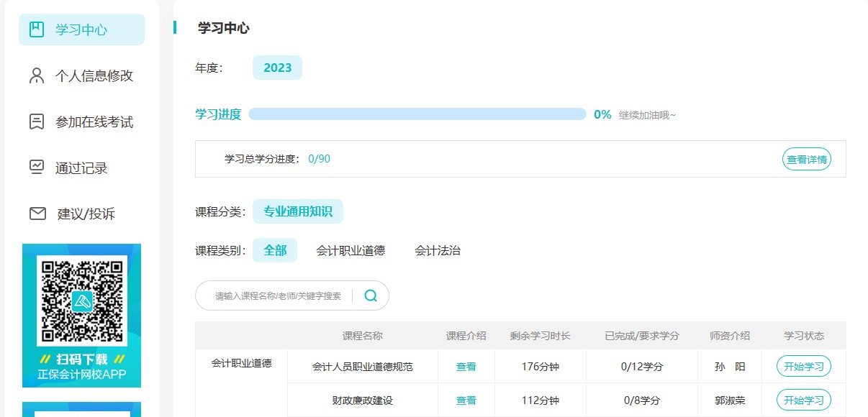Filter courses by 会计法治
Viewport: 868px width, 417px height.
(437, 250)
